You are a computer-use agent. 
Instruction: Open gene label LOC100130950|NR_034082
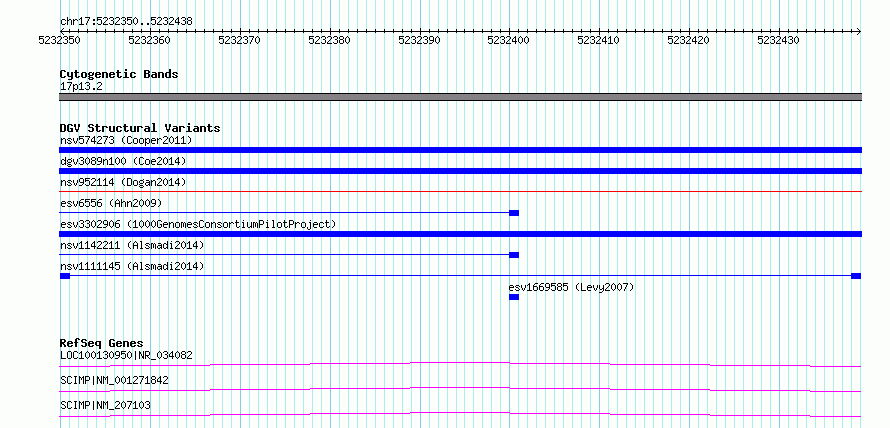[126, 356]
